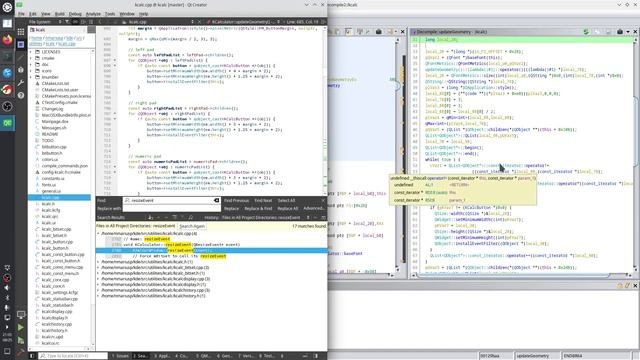Click Replace & Find button
Image resolution: width=640 pixels, height=360 pixels.
pos(258,209)
